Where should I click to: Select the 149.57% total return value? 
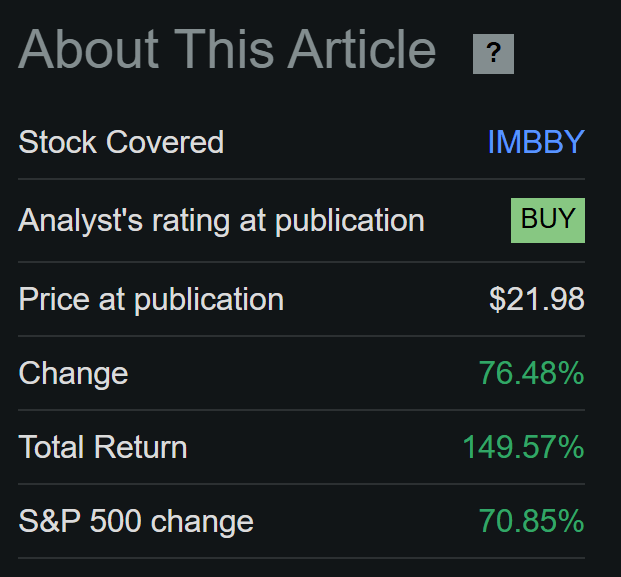point(524,447)
